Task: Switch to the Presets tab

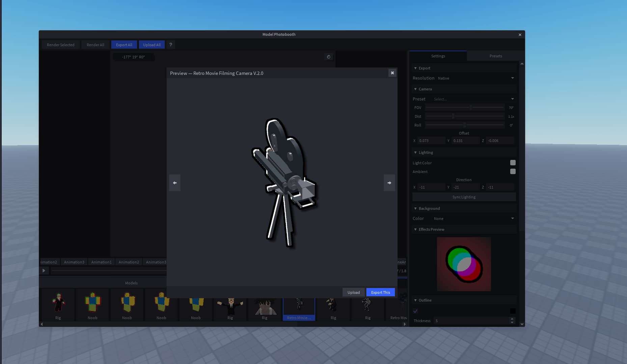Action: (x=495, y=56)
